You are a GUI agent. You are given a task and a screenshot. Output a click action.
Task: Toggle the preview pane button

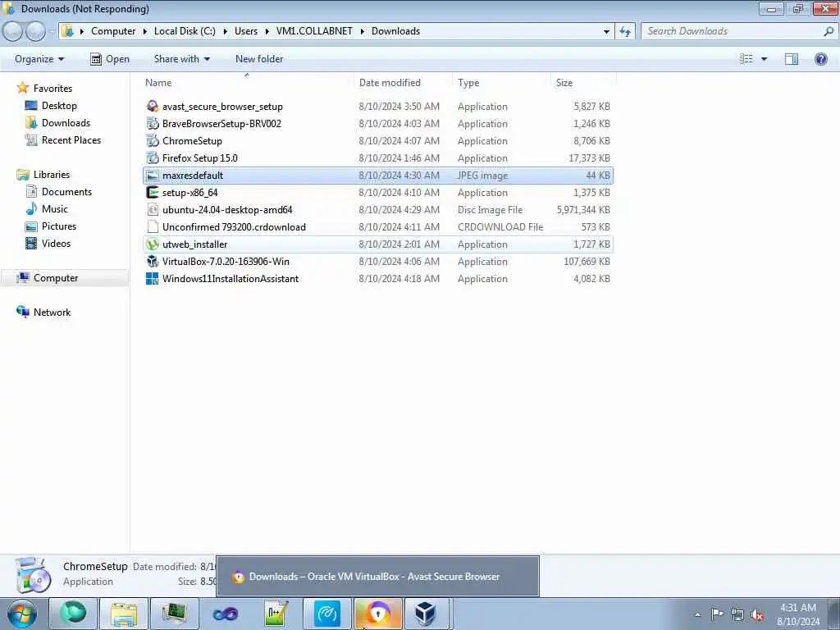792,59
